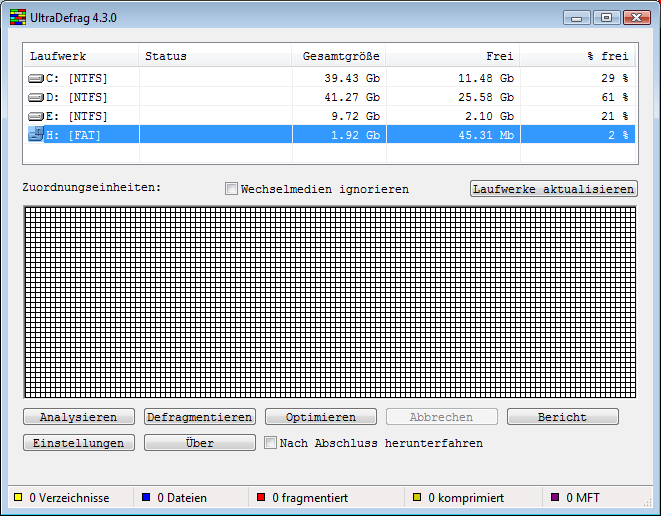
Task: Select the D: drive icon
Action: (x=36, y=97)
